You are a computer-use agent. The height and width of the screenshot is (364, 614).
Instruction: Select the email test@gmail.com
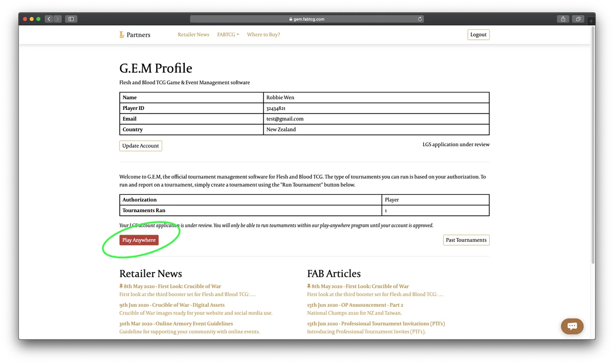(x=285, y=119)
